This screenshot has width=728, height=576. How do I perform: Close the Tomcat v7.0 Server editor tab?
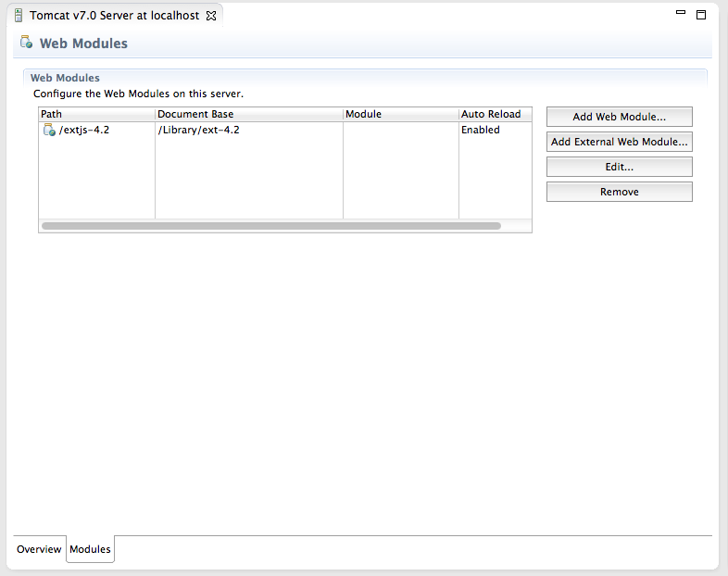point(210,16)
